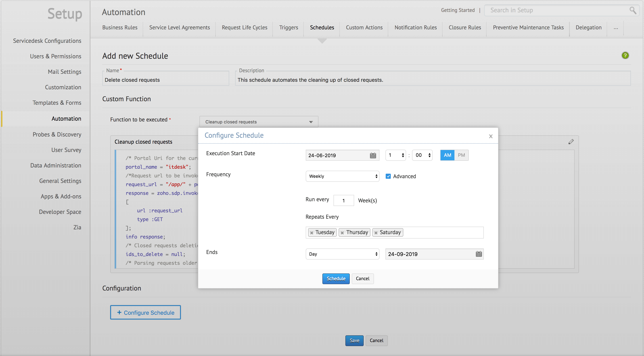Click the blue Schedule button
Viewport: 644px width, 356px height.
tap(336, 278)
